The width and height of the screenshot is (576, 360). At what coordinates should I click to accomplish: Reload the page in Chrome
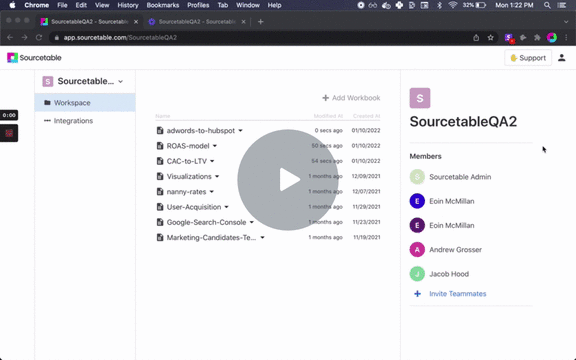[39, 37]
